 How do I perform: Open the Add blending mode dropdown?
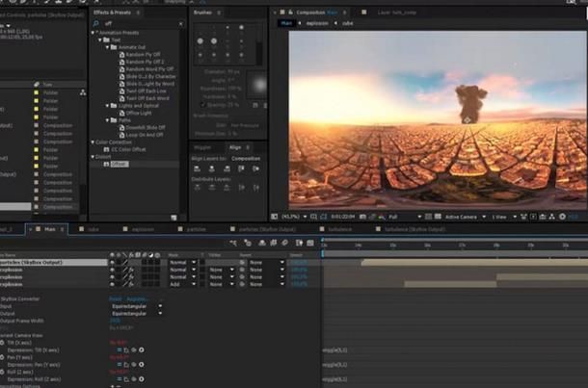click(x=182, y=284)
